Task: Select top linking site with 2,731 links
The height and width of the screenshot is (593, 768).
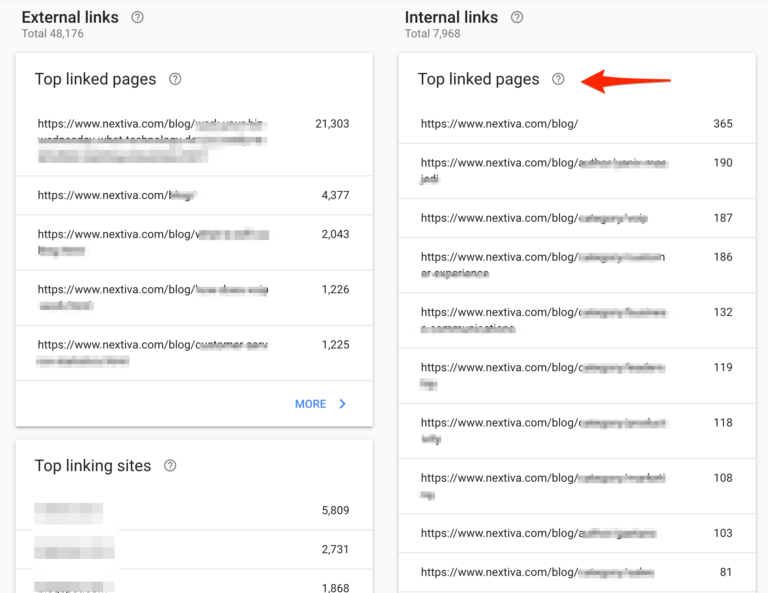Action: click(x=193, y=550)
